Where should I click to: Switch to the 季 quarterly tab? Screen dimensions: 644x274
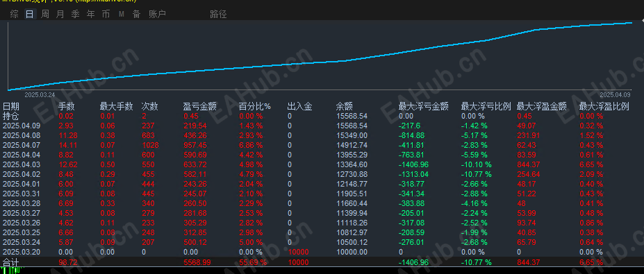click(76, 15)
